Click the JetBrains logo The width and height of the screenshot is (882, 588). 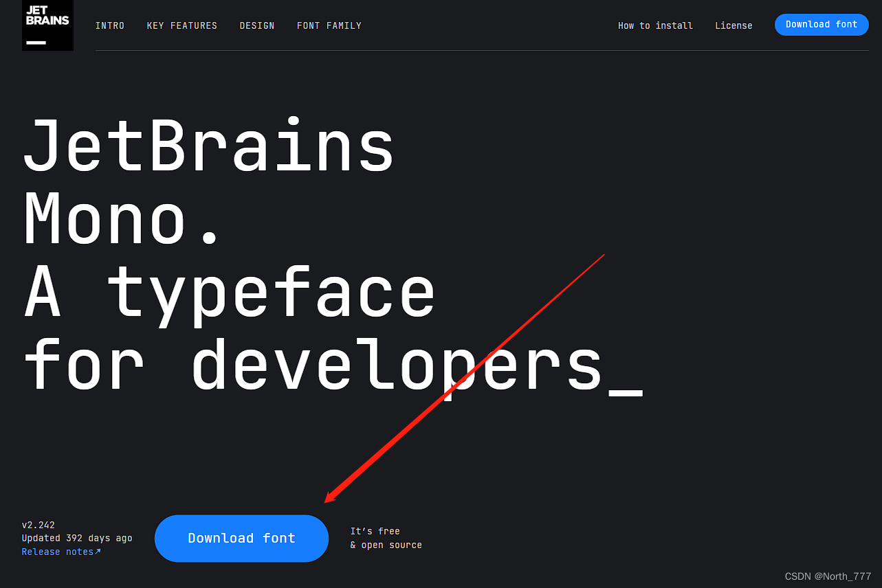47,25
